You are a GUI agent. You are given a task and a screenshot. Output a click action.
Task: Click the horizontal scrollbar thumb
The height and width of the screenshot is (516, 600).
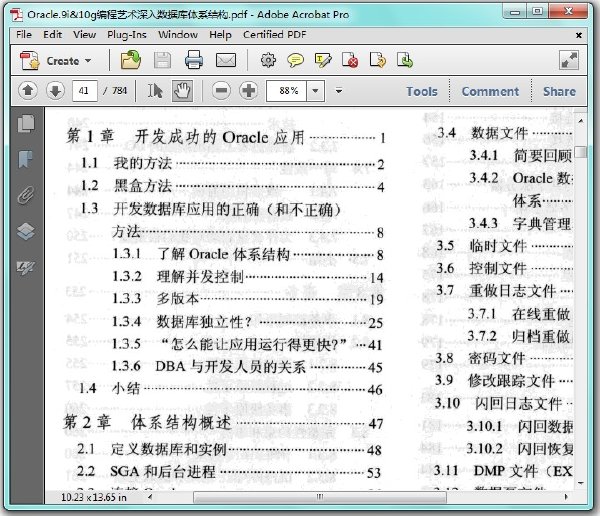320,497
